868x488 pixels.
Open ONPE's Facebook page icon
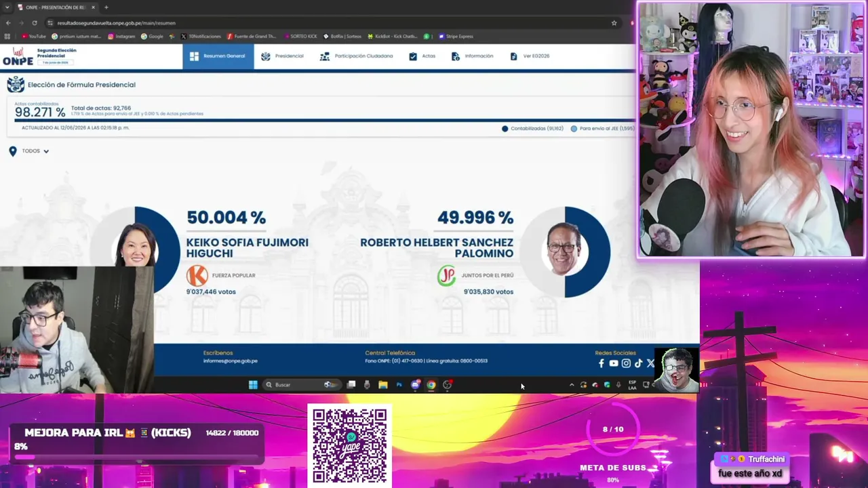tap(601, 363)
